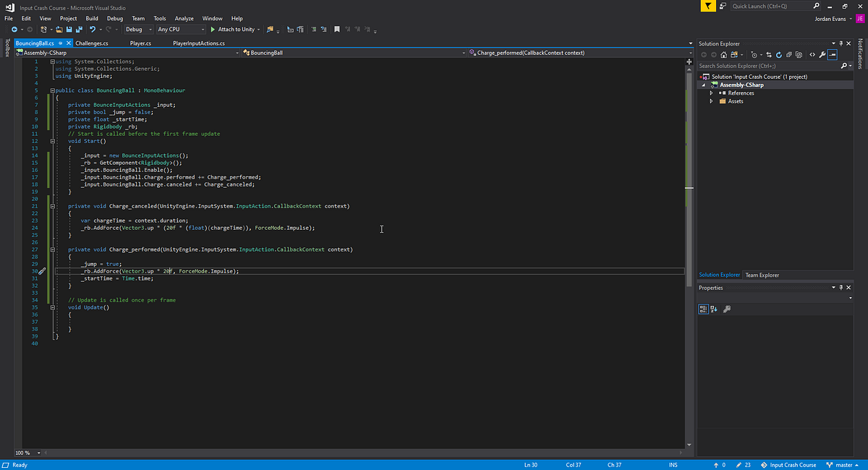
Task: Open the Charge_performed member dropdown
Action: pos(580,53)
